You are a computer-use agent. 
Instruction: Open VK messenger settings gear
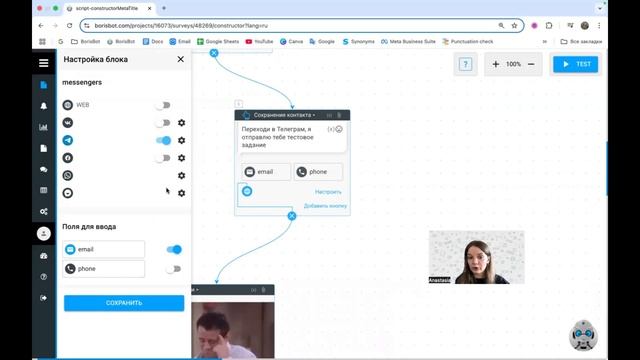(182, 122)
